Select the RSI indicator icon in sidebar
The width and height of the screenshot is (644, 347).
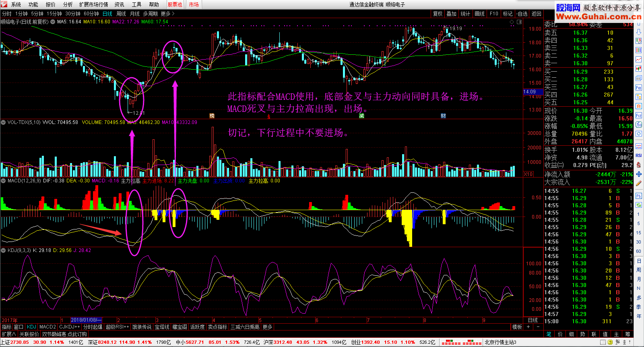click(639, 155)
